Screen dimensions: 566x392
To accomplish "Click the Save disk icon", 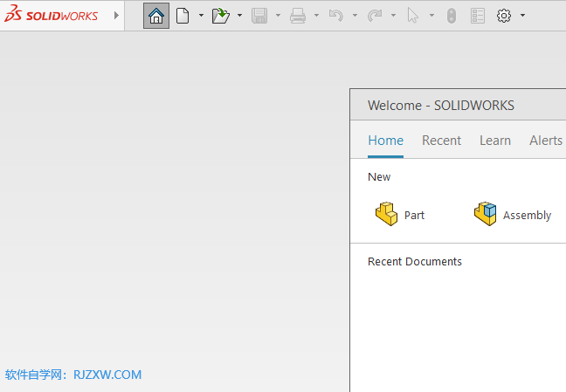I will click(259, 16).
